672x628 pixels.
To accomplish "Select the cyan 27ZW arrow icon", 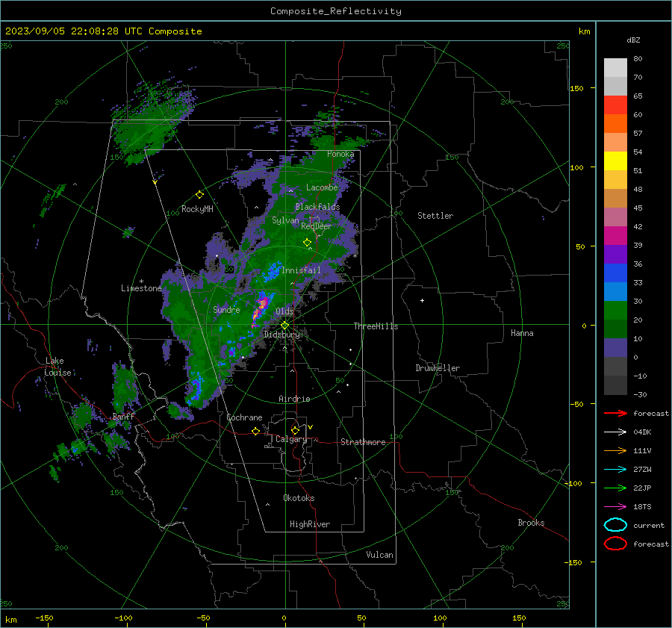I will point(615,470).
